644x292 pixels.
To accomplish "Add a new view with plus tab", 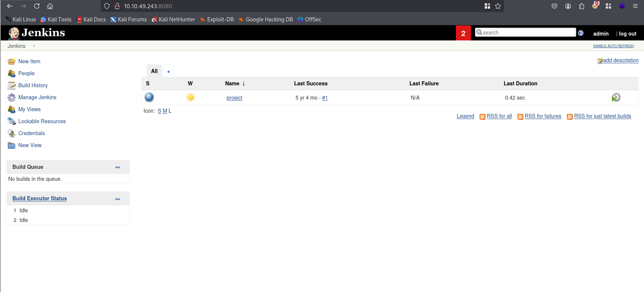I will point(169,71).
